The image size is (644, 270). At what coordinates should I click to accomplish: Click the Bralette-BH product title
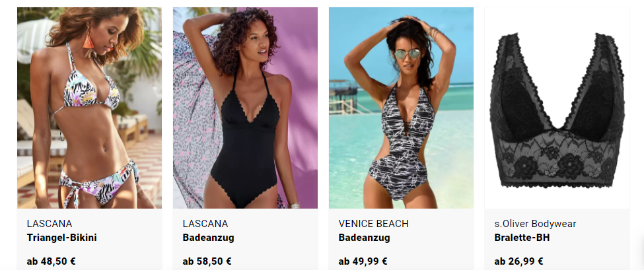point(522,238)
